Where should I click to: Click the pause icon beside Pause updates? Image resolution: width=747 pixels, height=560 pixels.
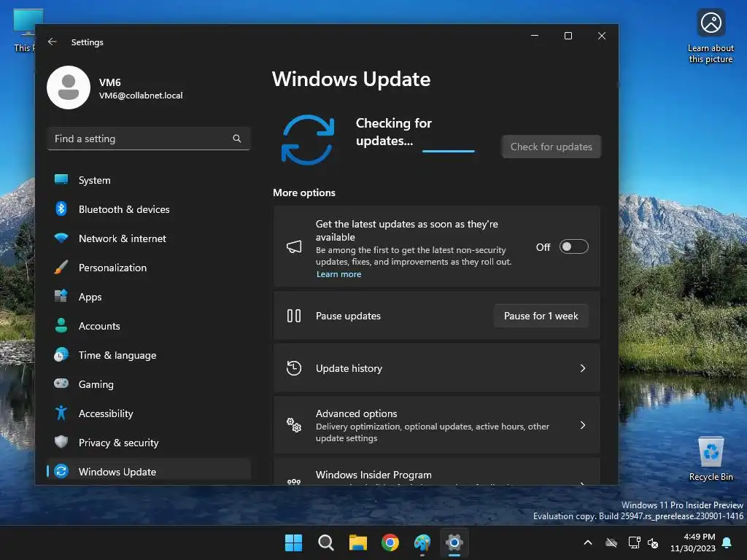pyautogui.click(x=294, y=316)
